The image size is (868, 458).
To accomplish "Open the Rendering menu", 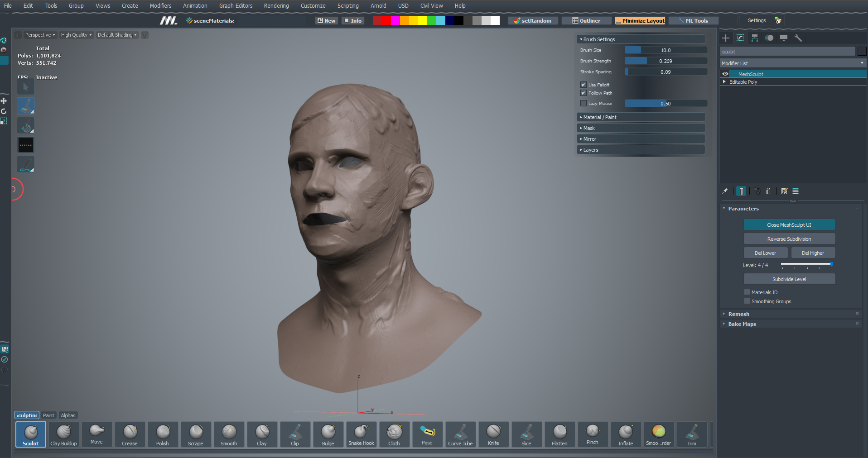I will (276, 6).
